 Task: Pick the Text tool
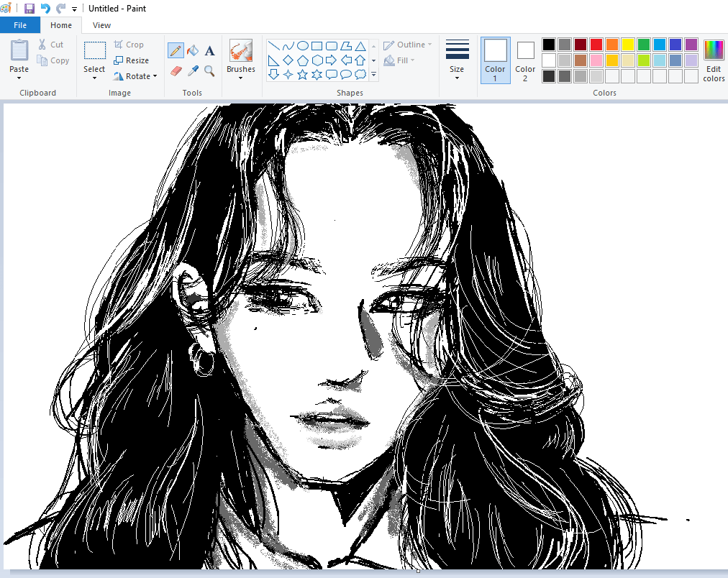click(209, 50)
